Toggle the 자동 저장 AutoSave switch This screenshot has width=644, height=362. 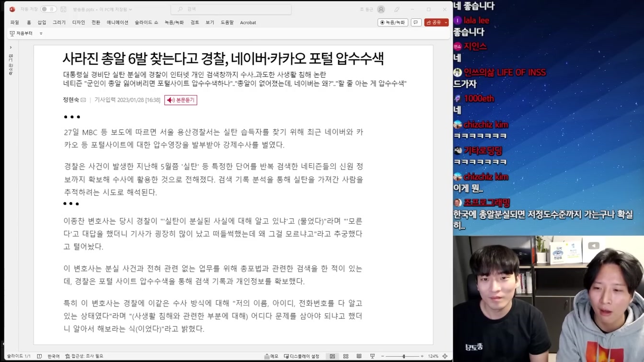click(x=48, y=9)
